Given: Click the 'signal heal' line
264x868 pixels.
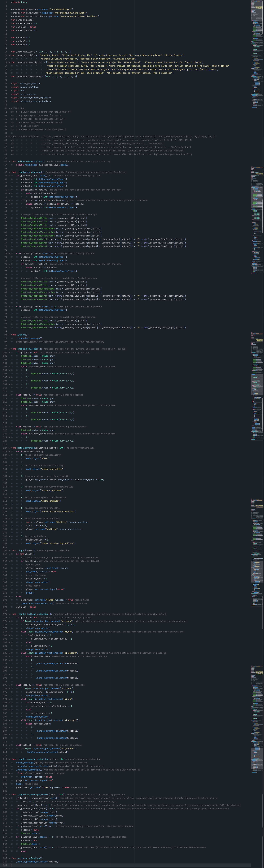Looking at the screenshot, I should click(18, 91).
